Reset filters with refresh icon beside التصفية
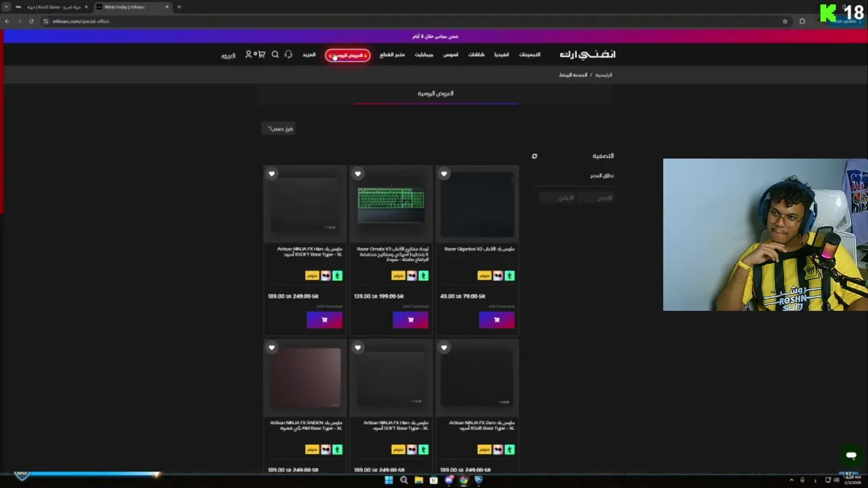The image size is (868, 488). click(x=534, y=157)
